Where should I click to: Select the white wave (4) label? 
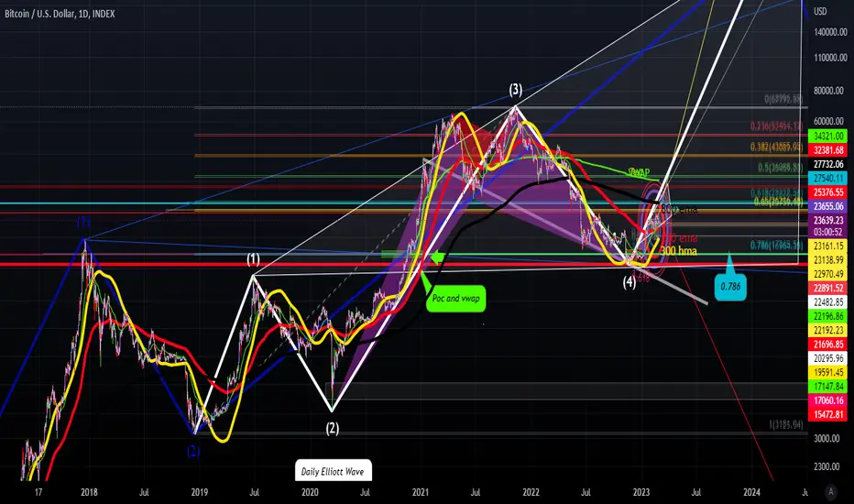point(630,282)
